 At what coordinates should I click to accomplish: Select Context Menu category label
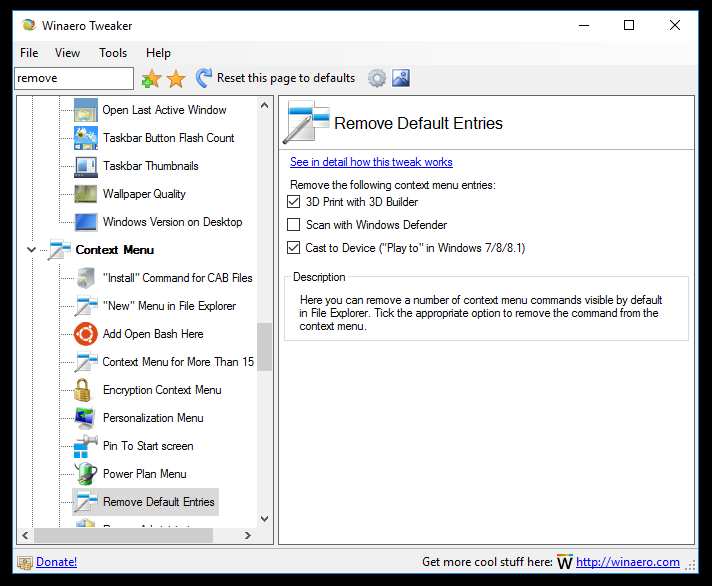[x=115, y=250]
